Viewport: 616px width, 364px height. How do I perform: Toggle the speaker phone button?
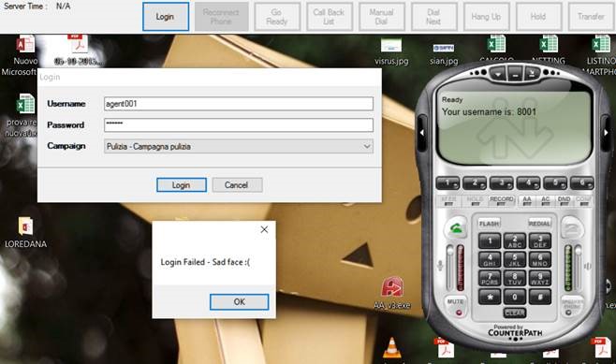pyautogui.click(x=571, y=306)
